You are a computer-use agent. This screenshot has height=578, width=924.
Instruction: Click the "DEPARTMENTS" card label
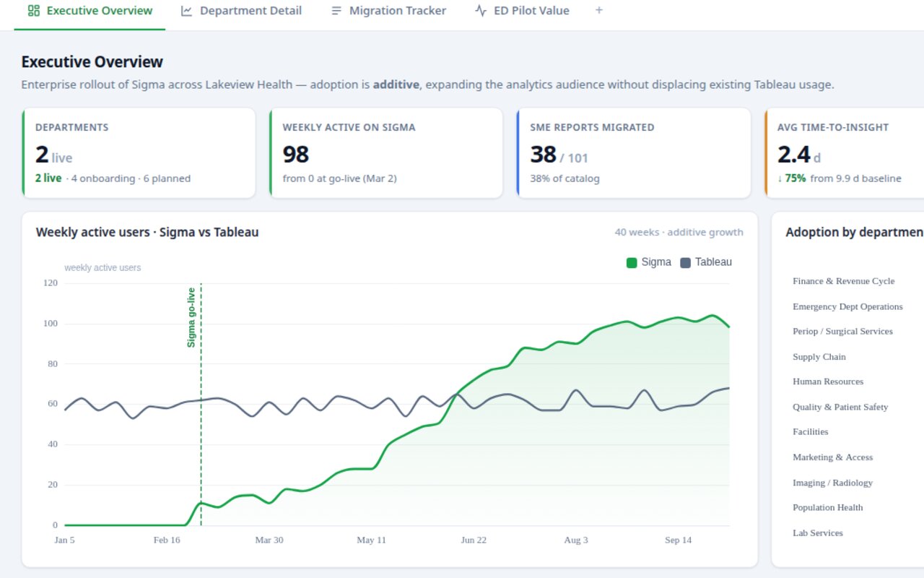coord(71,127)
